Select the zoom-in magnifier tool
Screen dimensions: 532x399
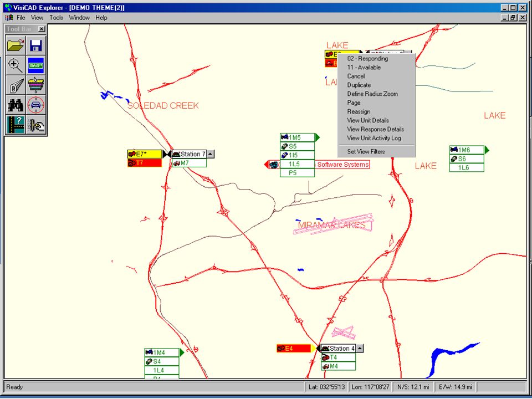[x=16, y=65]
